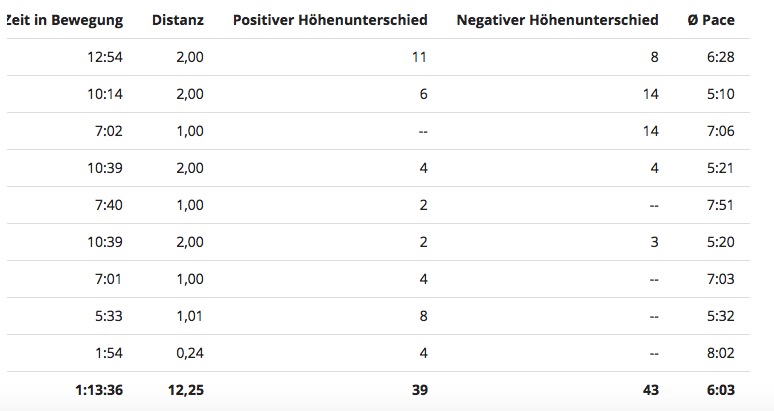Screen dimensions: 774x411
Task: Click the total distance 12,25
Action: pos(184,390)
